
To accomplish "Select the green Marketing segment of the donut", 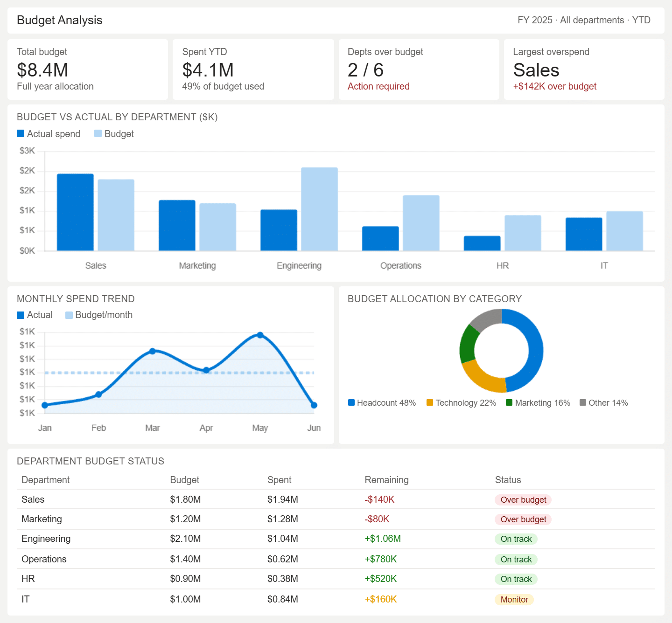I will [x=468, y=344].
